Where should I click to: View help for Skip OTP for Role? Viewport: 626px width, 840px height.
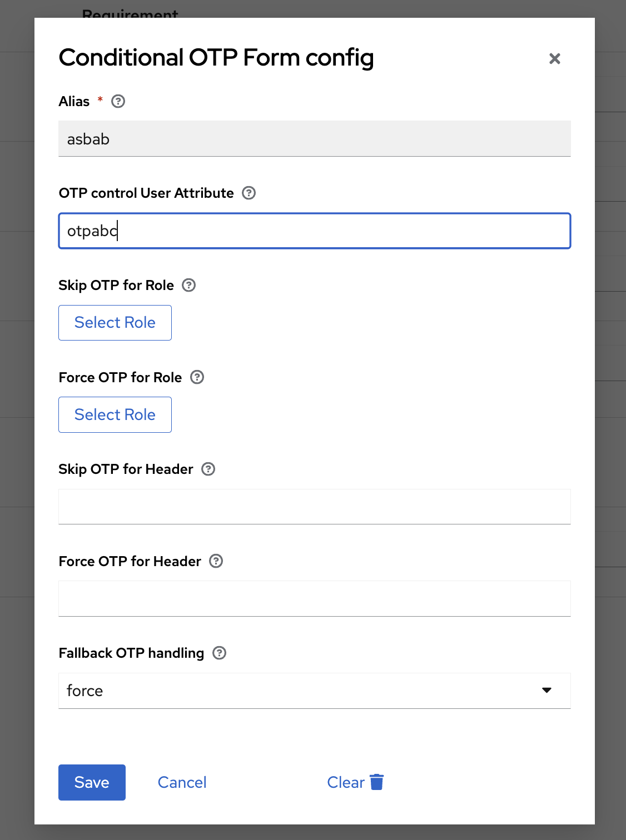pos(188,285)
